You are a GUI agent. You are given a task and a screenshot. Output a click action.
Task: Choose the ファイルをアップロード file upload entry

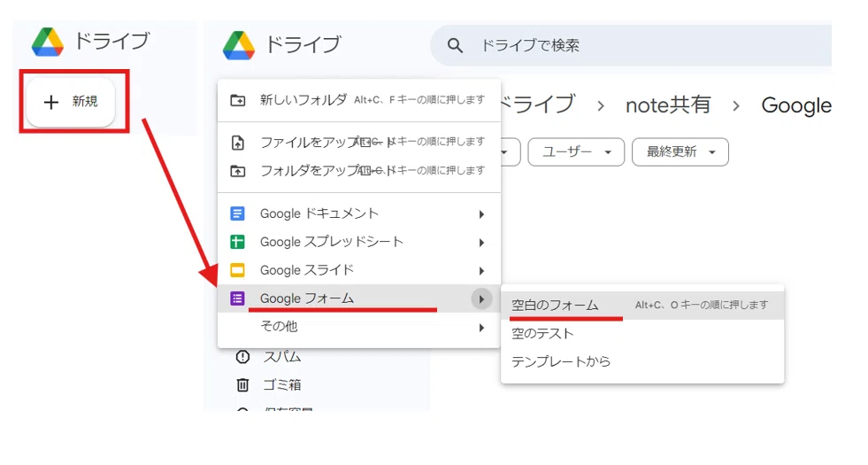[359, 143]
